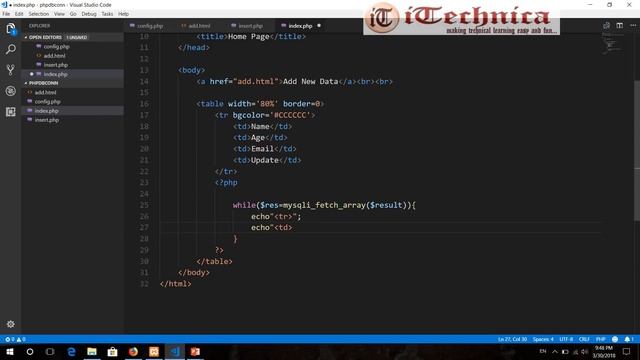This screenshot has width=640, height=360.
Task: Open the Action Center icon
Action: click(x=627, y=351)
